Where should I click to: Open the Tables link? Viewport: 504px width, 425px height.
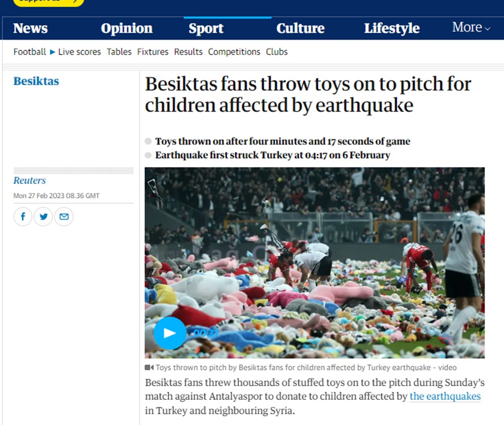(x=119, y=52)
